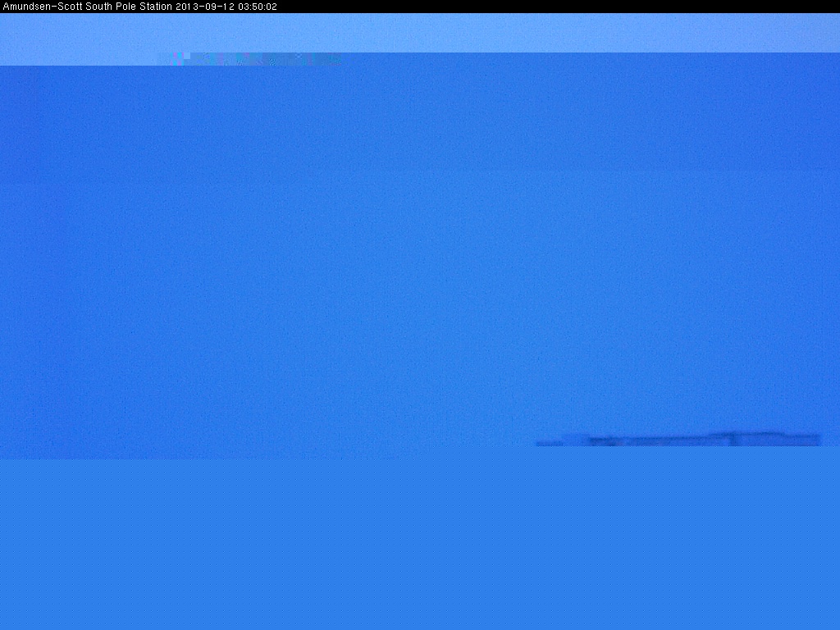The image size is (840, 630).
Task: Click the pixelated glitch strip near the top
Action: coord(250,59)
